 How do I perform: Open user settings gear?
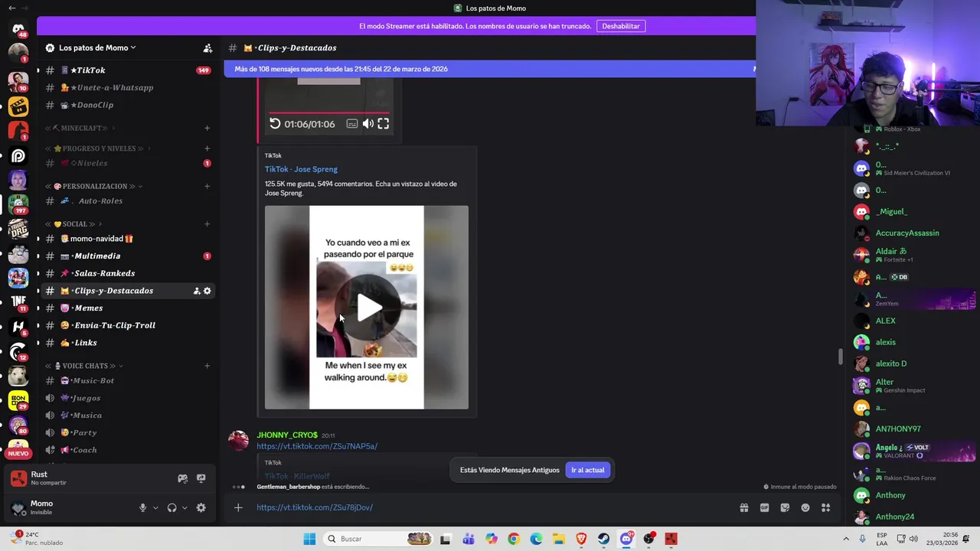tap(201, 507)
